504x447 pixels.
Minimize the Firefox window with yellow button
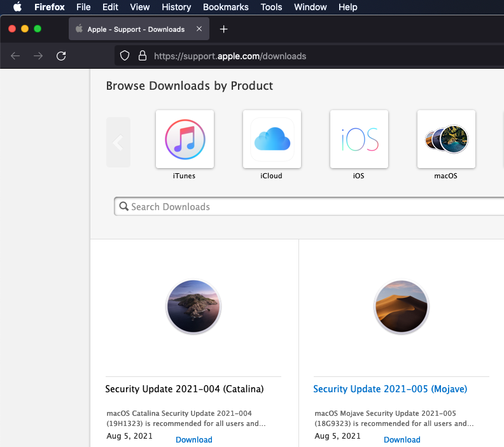point(25,29)
